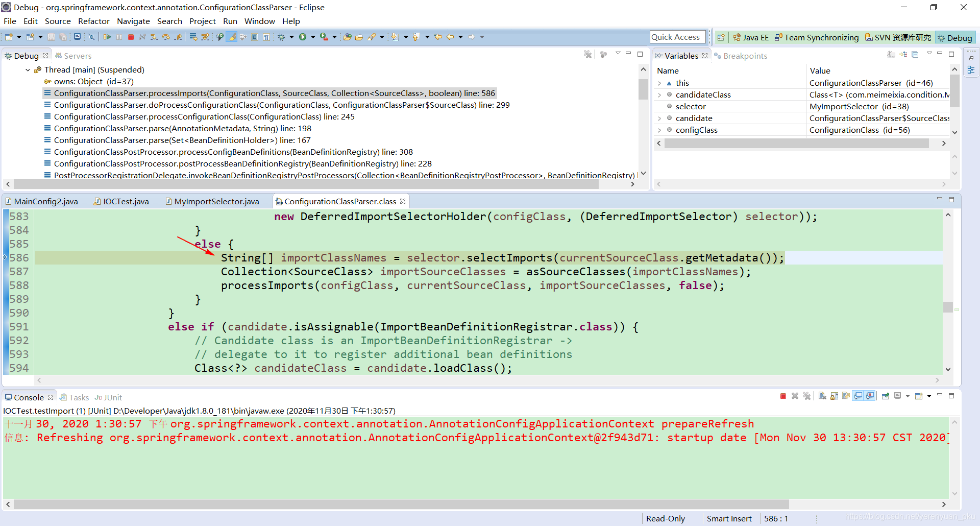The height and width of the screenshot is (526, 980).
Task: Toggle Word Wrap in Console
Action: [846, 396]
